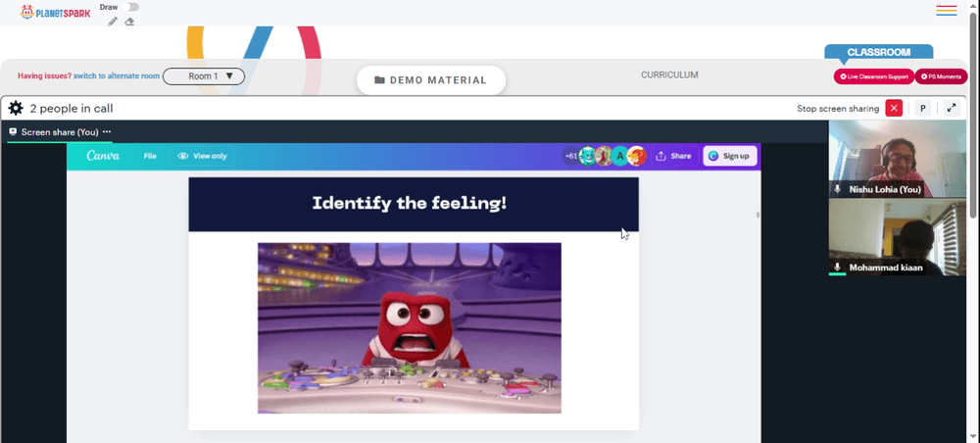The width and height of the screenshot is (980, 443).
Task: Click Mohammad kiaan's microphone icon
Action: point(838,267)
